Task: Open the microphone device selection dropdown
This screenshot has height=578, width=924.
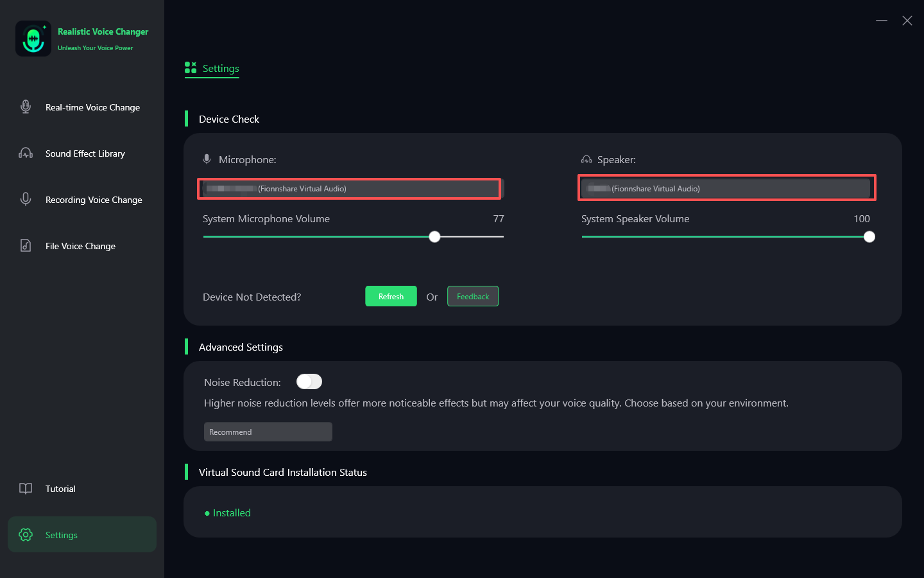Action: tap(349, 188)
